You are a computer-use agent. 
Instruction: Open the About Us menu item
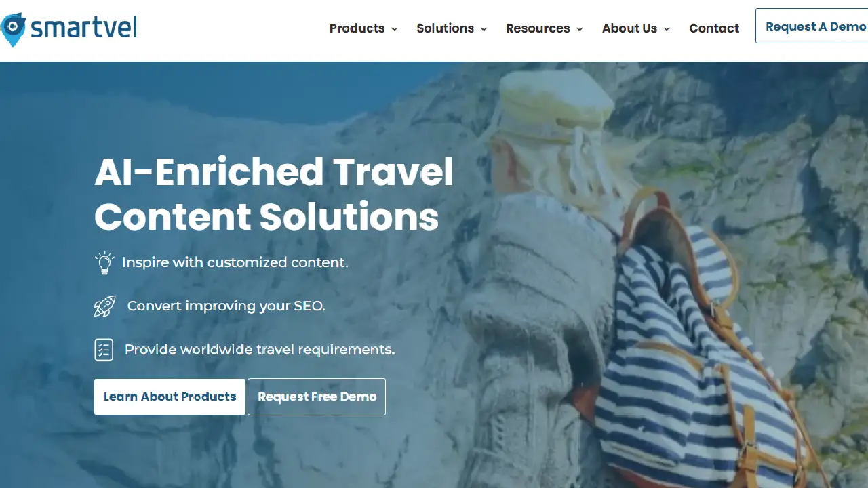pos(629,28)
